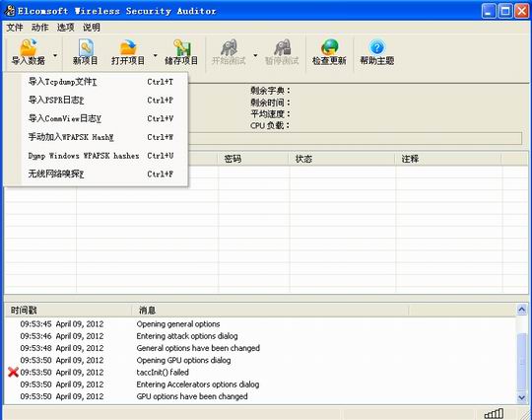
Task: Click the Start Test (开始测试) keys icon
Action: [229, 47]
